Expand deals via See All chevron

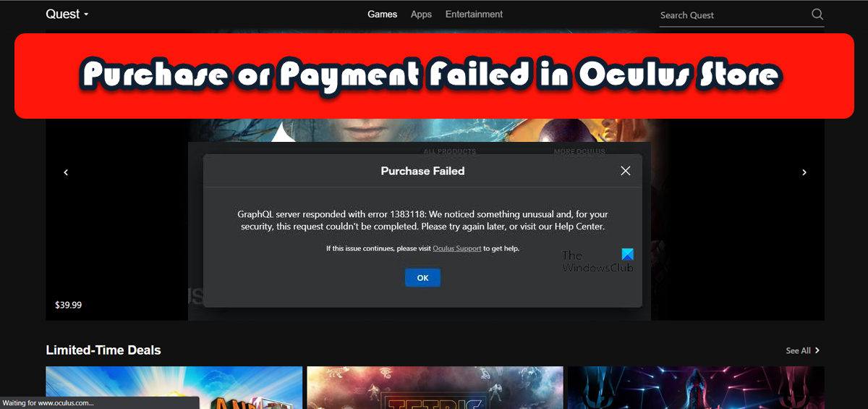click(x=817, y=350)
